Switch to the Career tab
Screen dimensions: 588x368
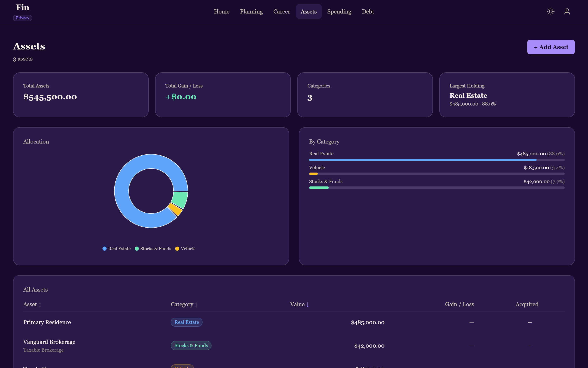pyautogui.click(x=282, y=11)
